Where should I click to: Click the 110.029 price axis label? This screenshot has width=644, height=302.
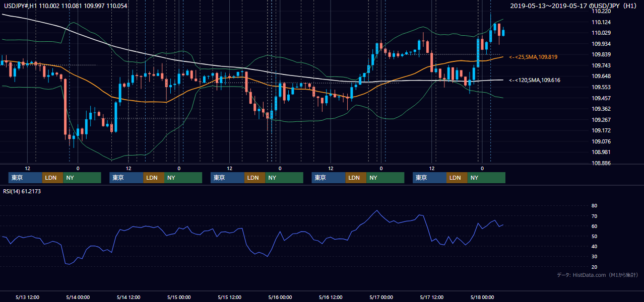(x=601, y=33)
